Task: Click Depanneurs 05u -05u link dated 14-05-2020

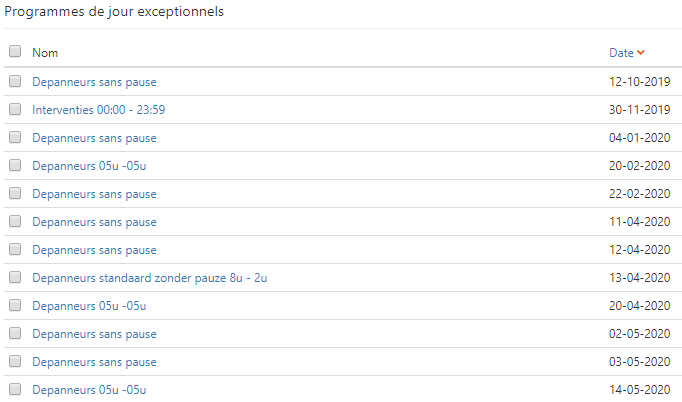Action: point(89,390)
